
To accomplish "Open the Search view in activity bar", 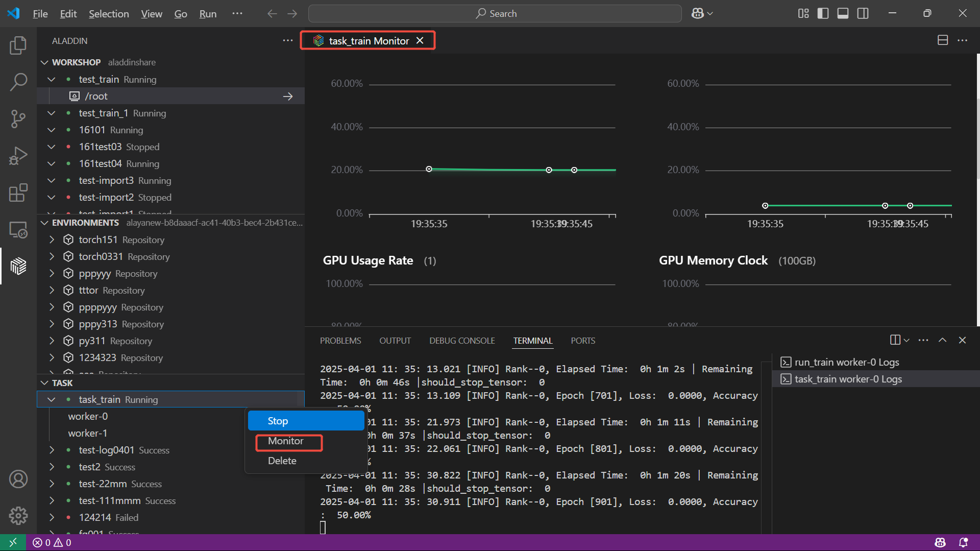I will [x=18, y=82].
